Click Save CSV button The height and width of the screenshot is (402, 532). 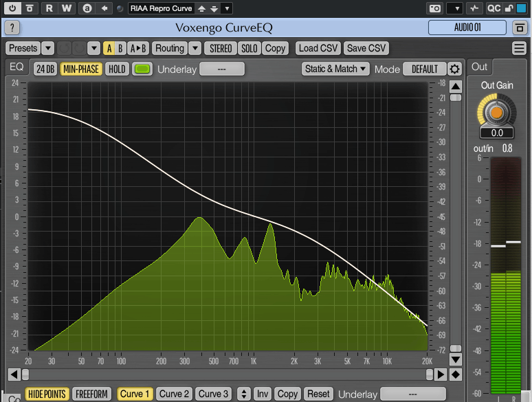[366, 48]
